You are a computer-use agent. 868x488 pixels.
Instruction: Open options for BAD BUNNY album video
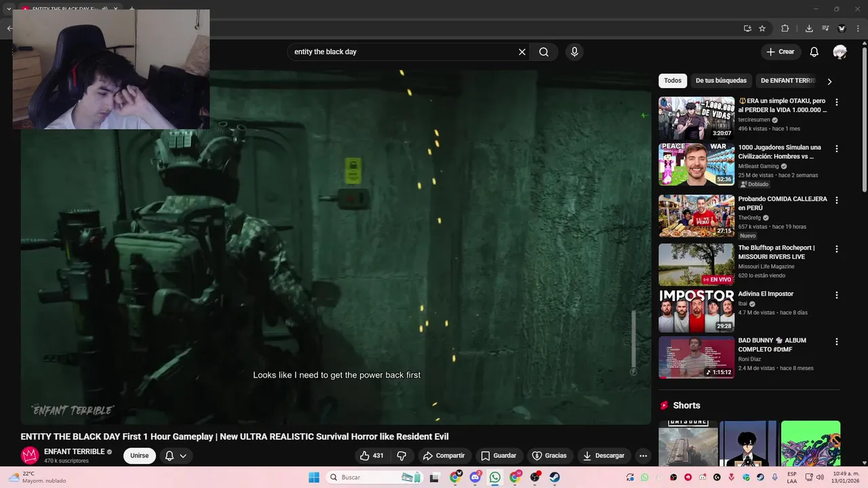point(836,342)
